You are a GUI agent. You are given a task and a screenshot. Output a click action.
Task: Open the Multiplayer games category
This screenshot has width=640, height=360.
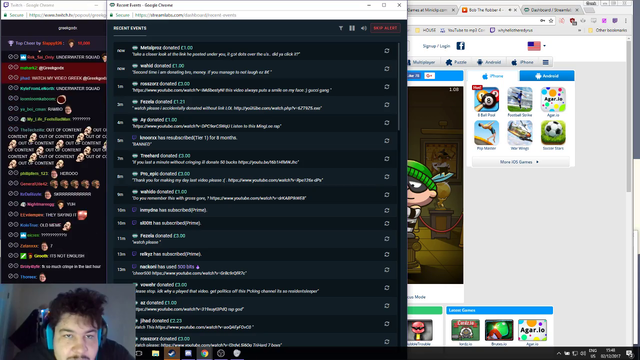(x=421, y=62)
